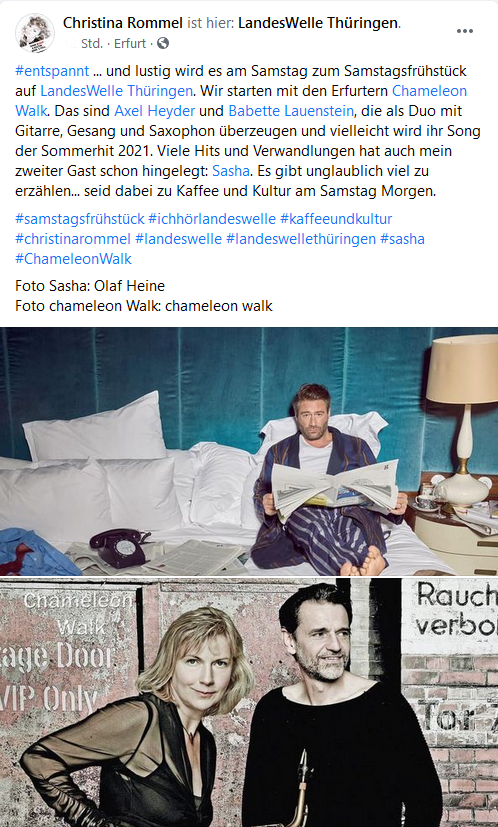Screen dimensions: 498x827
Task: Open the #entspannt hashtag
Action: coord(52,71)
